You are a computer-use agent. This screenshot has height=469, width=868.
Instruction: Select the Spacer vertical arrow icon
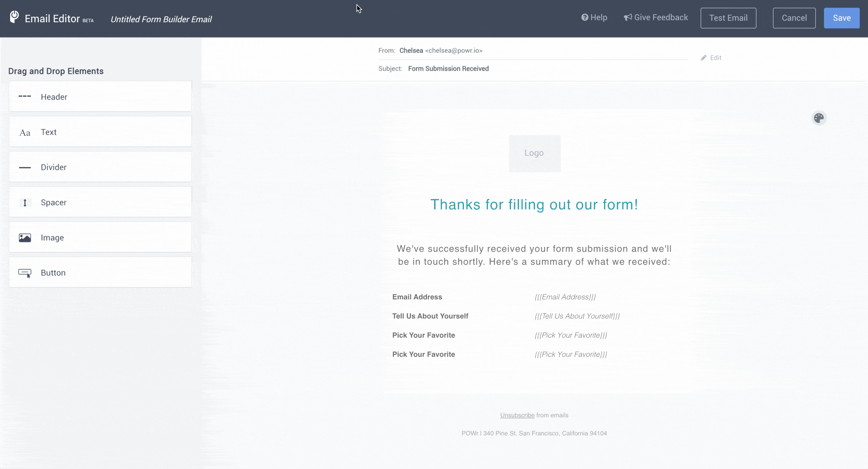click(25, 203)
